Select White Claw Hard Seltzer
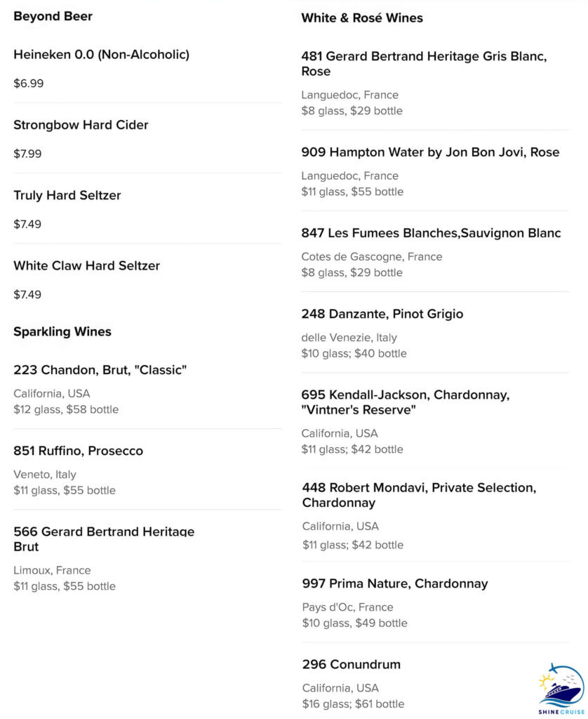 86,265
